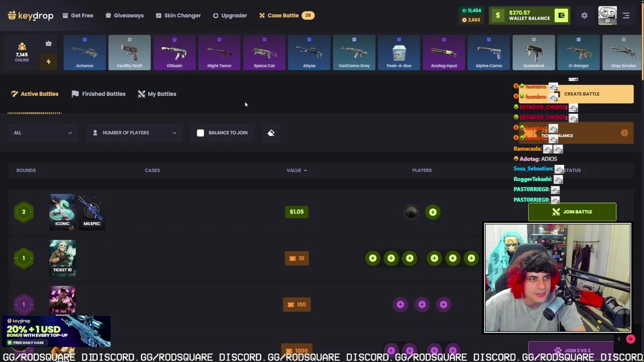Viewport: 644px width, 362px height.
Task: Select the Alpine Camo drop item
Action: [489, 52]
